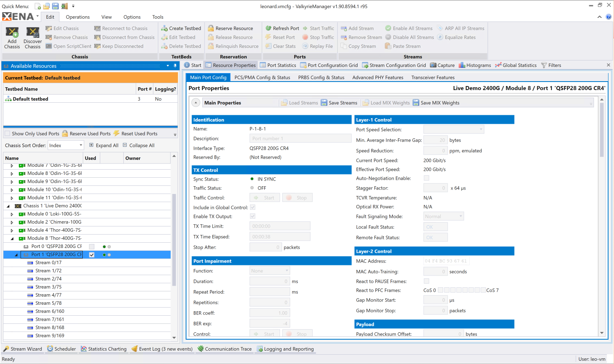Click the help icon at top right
614x364 pixels.
tap(608, 17)
